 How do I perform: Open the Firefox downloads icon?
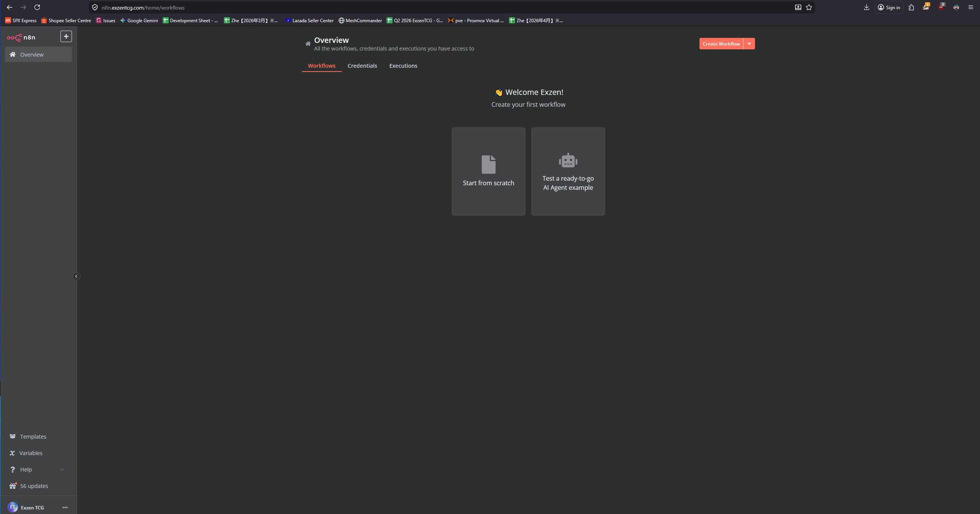tap(866, 7)
